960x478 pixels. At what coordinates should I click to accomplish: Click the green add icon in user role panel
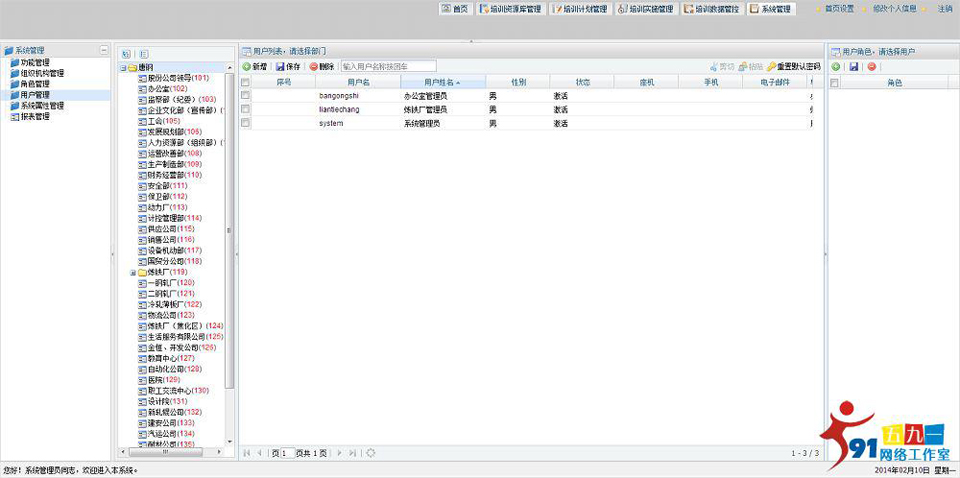[836, 66]
